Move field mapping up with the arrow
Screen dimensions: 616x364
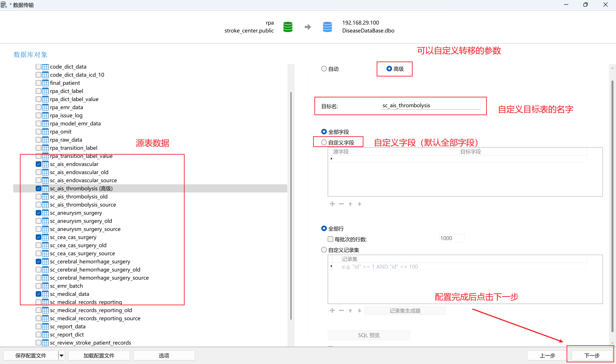click(x=350, y=204)
